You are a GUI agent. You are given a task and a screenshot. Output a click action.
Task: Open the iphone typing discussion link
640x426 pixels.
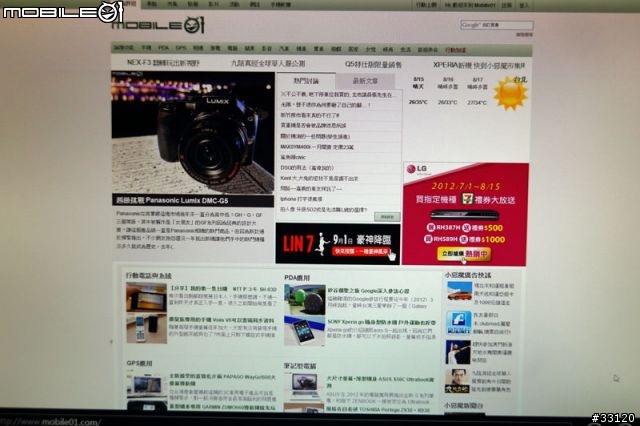pyautogui.click(x=301, y=199)
